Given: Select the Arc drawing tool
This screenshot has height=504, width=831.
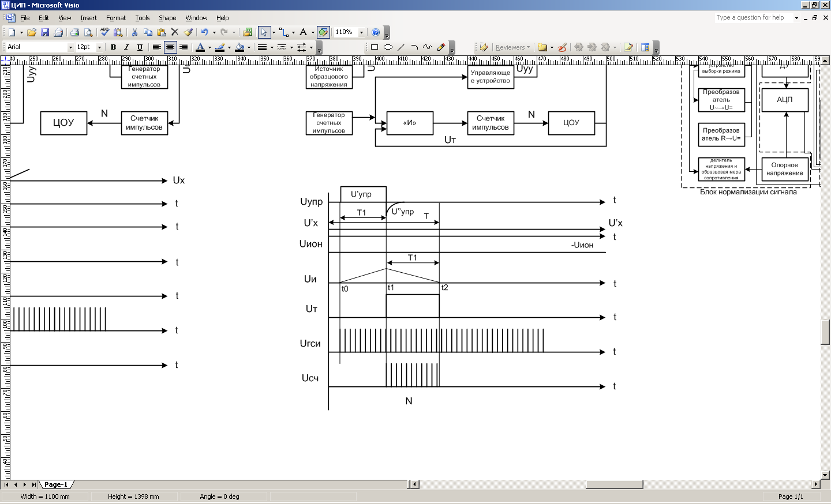Looking at the screenshot, I should point(414,47).
